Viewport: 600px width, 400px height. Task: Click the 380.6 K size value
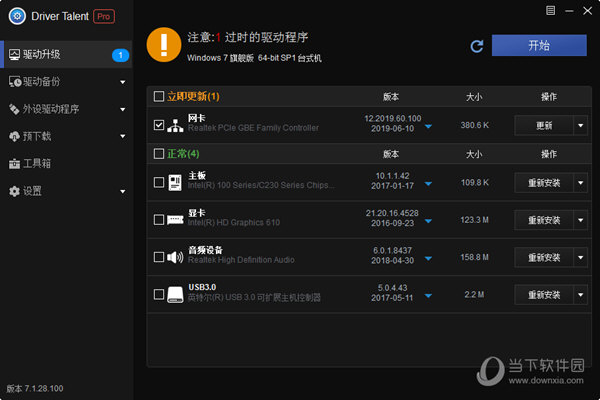click(x=474, y=125)
